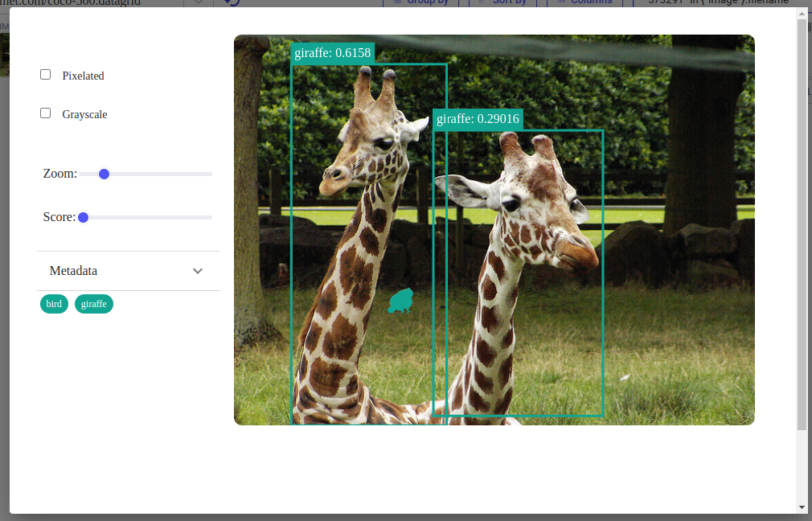
Task: Click the dialog scrollbar up arrow
Action: pos(802,13)
